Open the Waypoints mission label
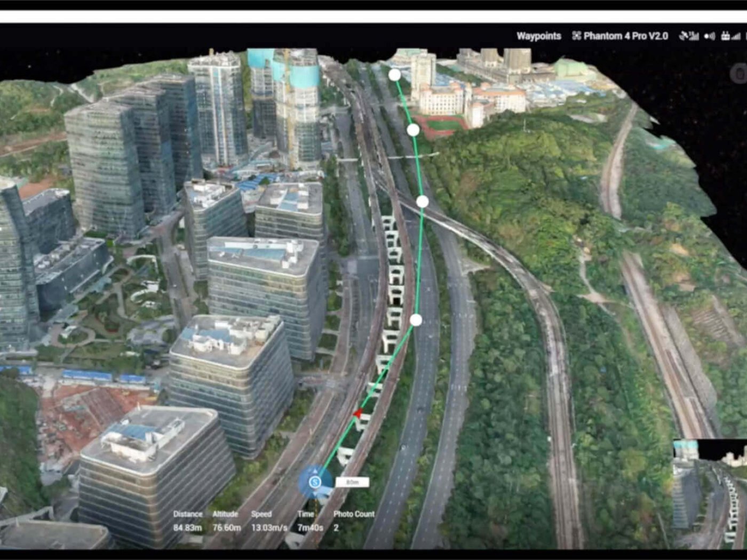The height and width of the screenshot is (560, 747). tap(538, 36)
